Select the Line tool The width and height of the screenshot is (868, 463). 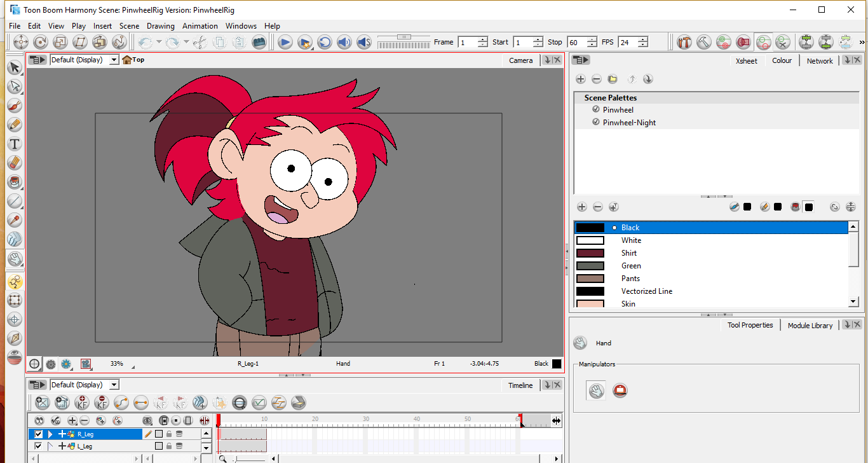[14, 201]
